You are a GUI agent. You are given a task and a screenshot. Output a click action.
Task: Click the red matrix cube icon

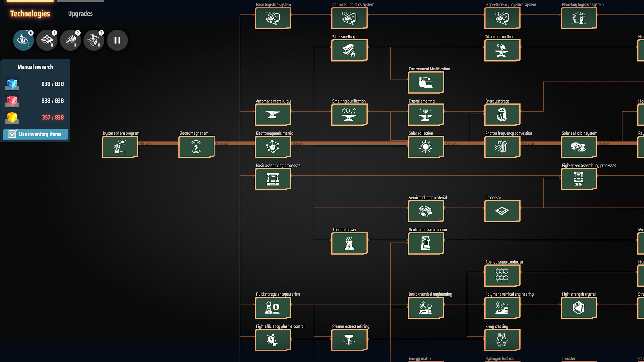[x=12, y=101]
